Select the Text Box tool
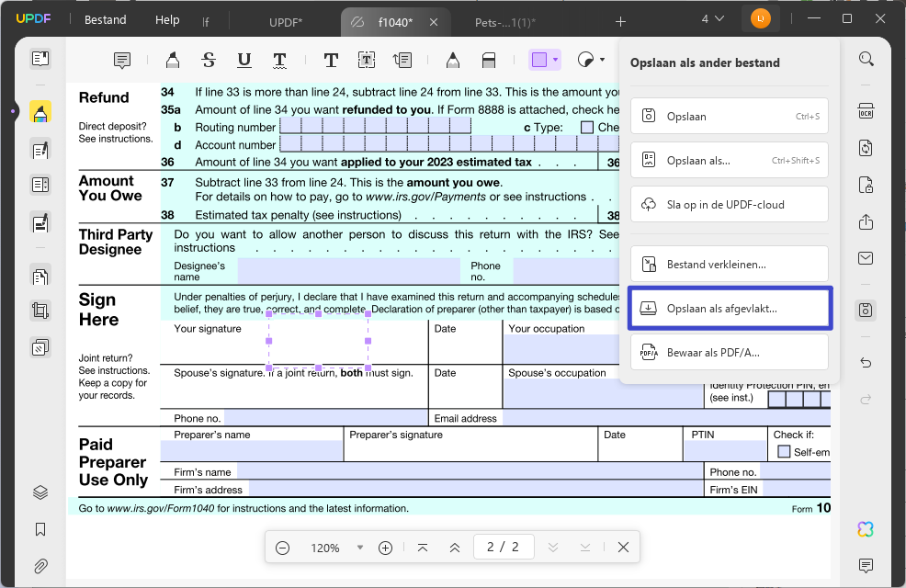The height and width of the screenshot is (588, 906). (x=367, y=60)
